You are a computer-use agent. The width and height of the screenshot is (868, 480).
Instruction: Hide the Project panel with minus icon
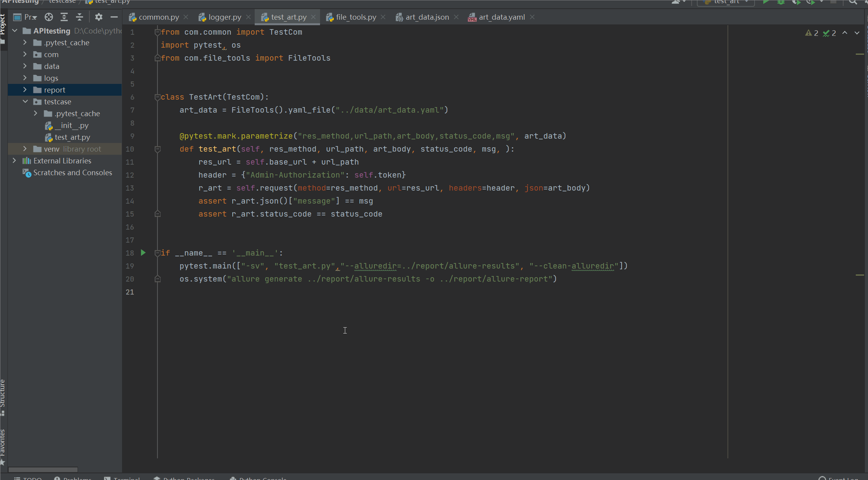(114, 17)
